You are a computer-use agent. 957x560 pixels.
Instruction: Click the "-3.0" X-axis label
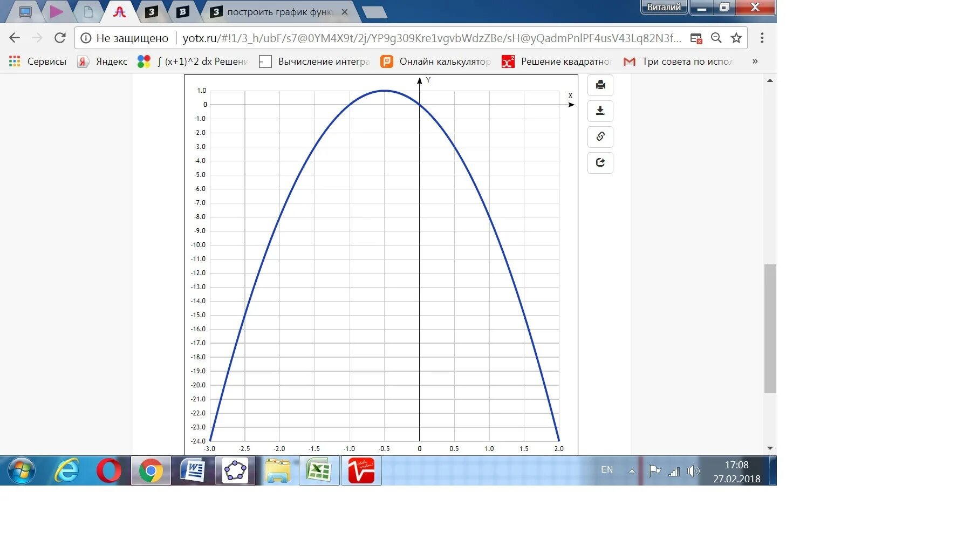pyautogui.click(x=209, y=449)
